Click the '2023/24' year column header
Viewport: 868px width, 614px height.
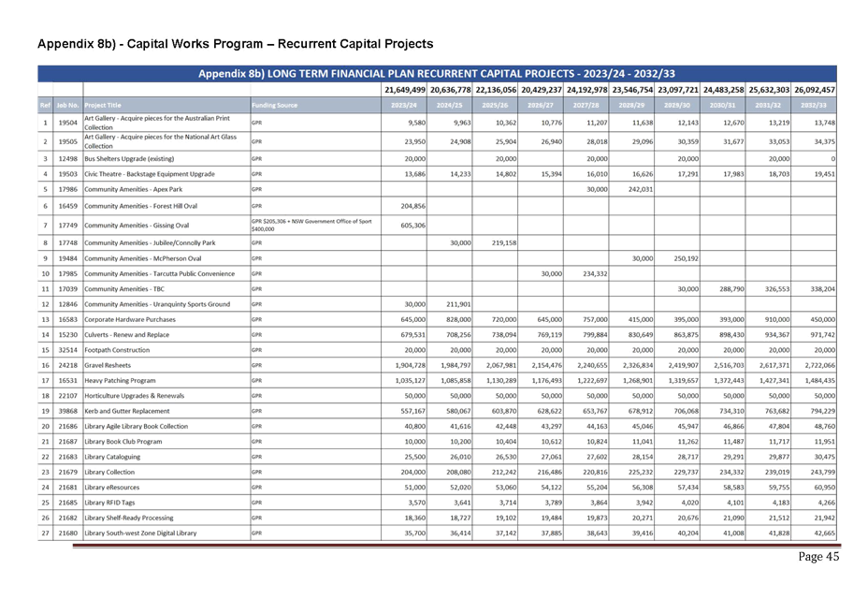click(x=403, y=105)
